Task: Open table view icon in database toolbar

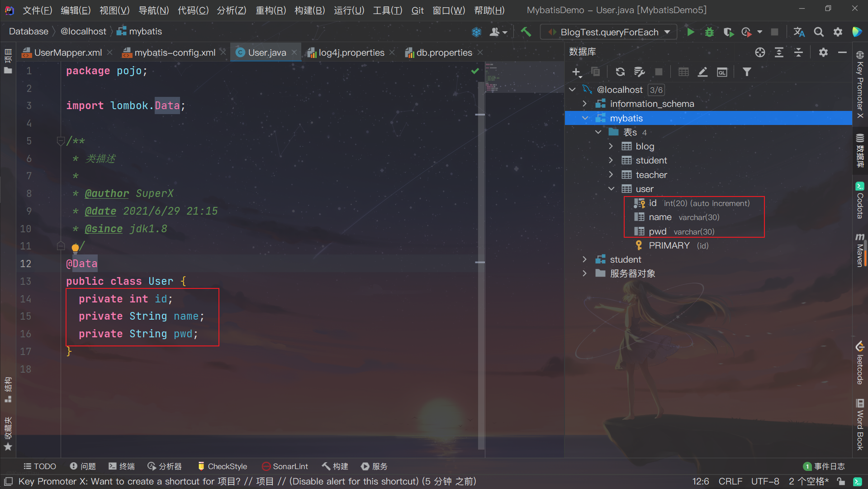Action: tap(683, 72)
